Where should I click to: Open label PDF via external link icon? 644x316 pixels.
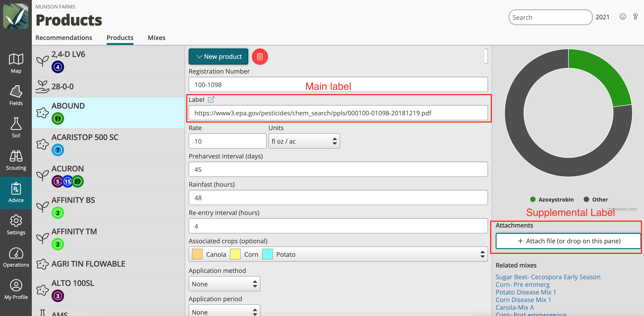pyautogui.click(x=211, y=100)
